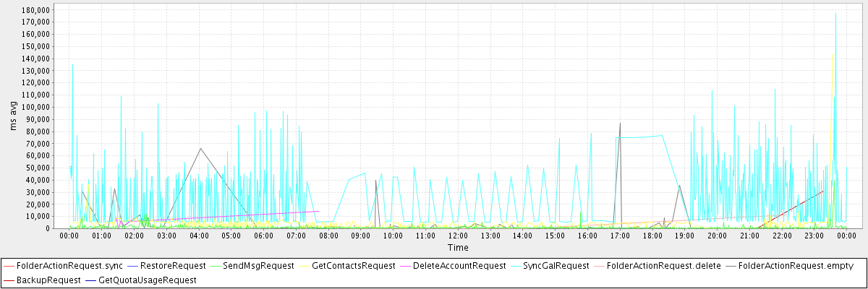The image size is (868, 289).
Task: Click the BackupRequest legend label
Action: tap(48, 280)
